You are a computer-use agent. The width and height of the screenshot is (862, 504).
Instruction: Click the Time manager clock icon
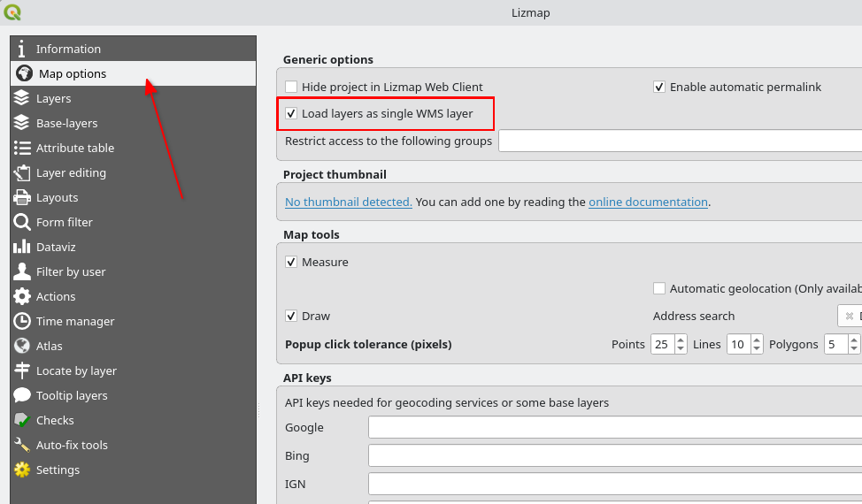click(22, 321)
